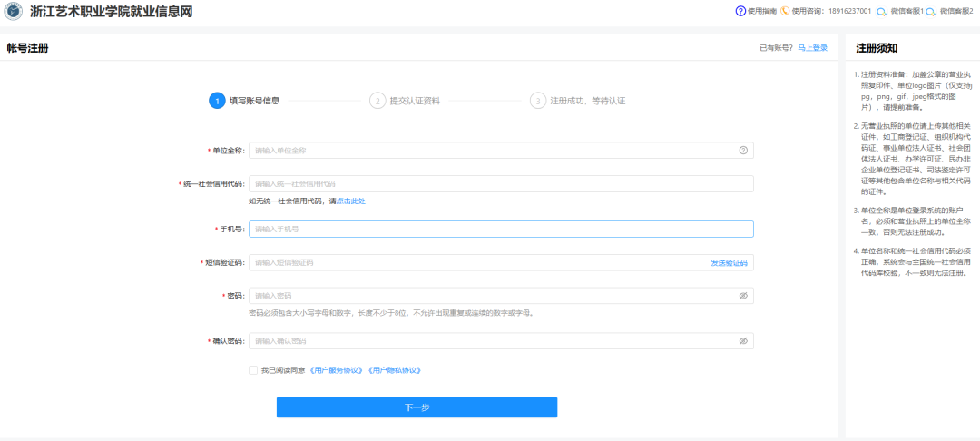Open the 微信客服1 chat icon
The image size is (980, 441).
click(x=879, y=12)
